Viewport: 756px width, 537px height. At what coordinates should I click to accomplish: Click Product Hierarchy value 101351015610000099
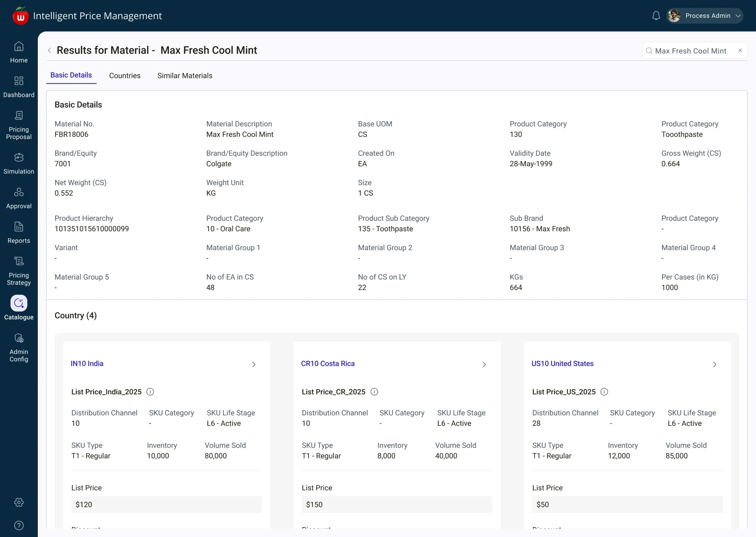point(92,229)
